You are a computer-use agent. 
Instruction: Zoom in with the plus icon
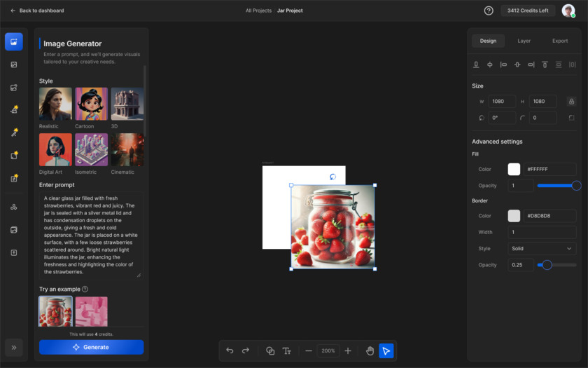coord(348,350)
